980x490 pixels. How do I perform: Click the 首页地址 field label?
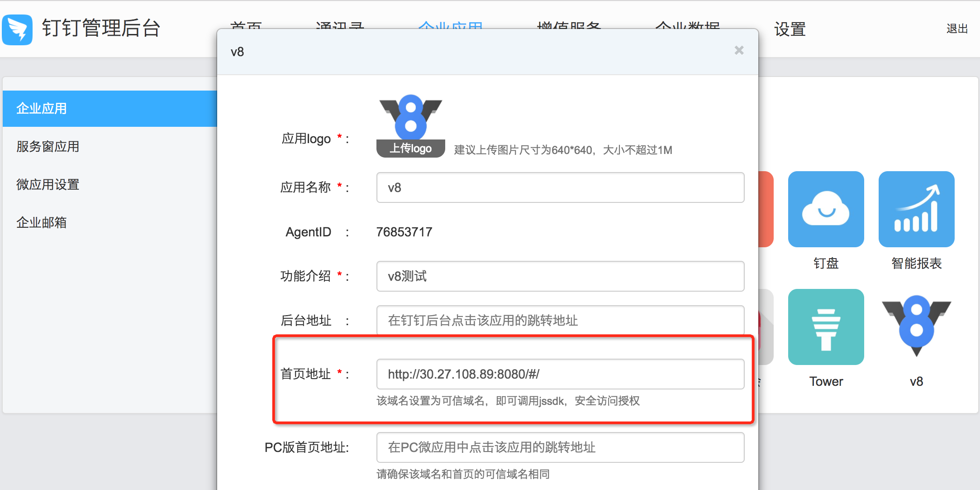pyautogui.click(x=306, y=374)
